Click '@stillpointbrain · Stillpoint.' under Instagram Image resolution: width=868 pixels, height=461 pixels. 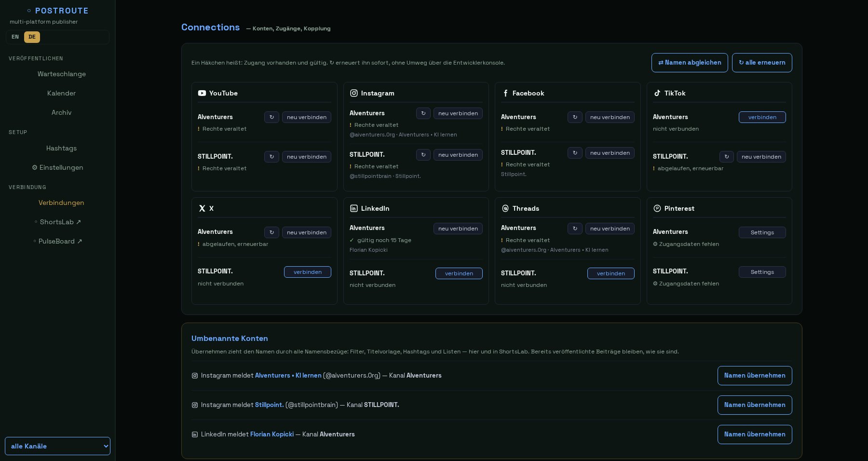pos(385,176)
